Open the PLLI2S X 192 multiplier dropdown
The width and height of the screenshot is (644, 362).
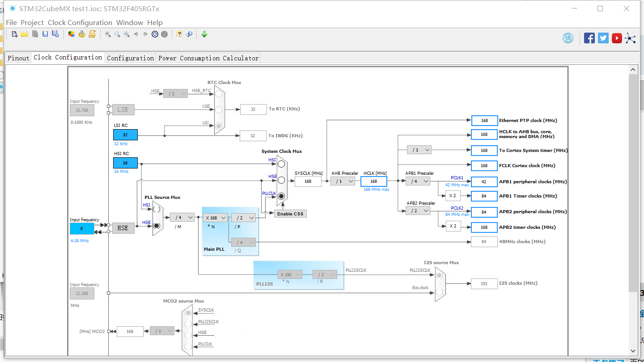[290, 274]
